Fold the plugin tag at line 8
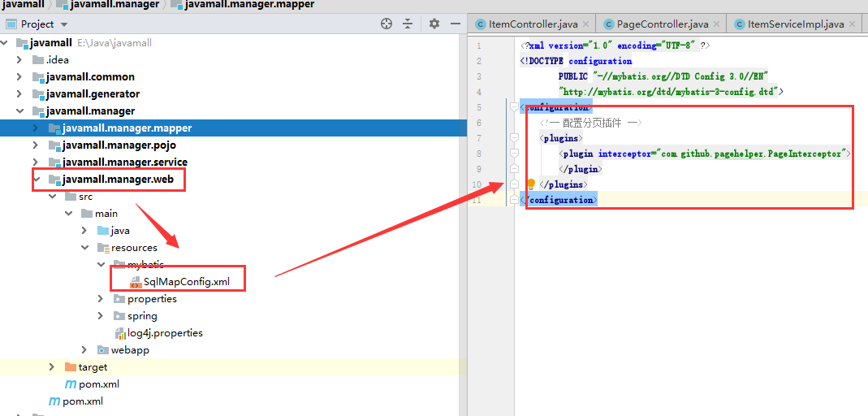868x416 pixels. coord(514,154)
